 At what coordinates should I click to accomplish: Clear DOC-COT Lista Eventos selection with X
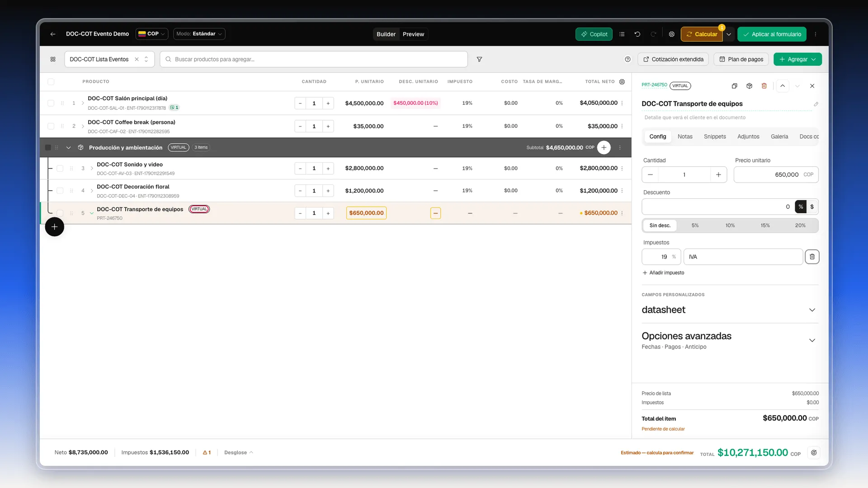point(137,59)
